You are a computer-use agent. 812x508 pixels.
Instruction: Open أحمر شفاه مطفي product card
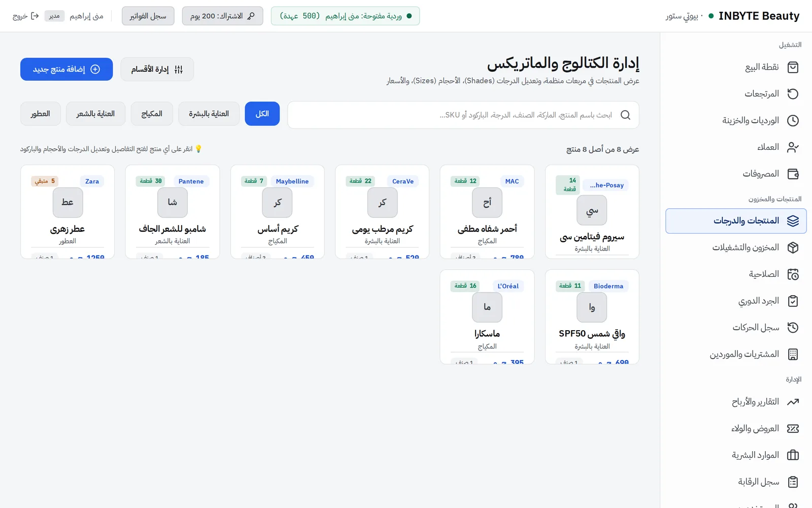click(487, 212)
